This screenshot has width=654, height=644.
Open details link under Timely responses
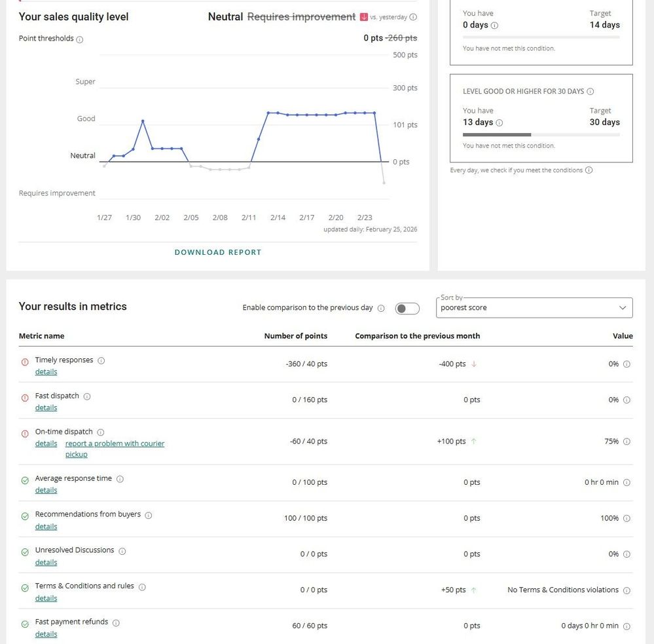46,372
